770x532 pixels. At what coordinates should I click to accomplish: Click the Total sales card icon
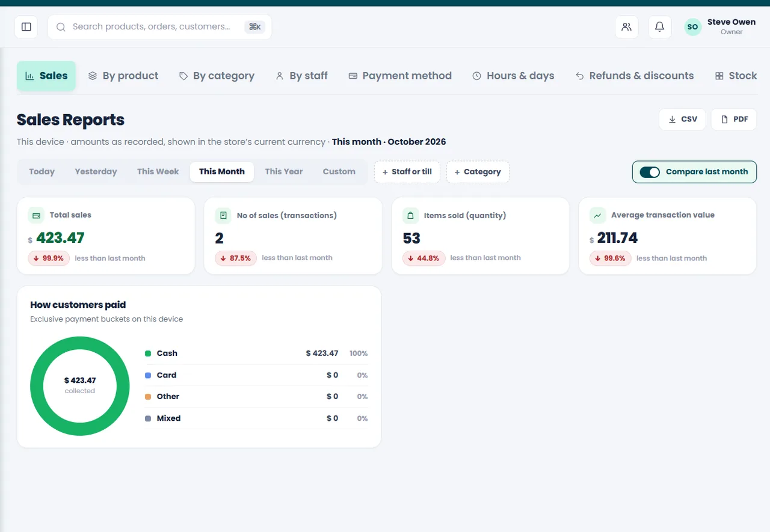coord(36,215)
